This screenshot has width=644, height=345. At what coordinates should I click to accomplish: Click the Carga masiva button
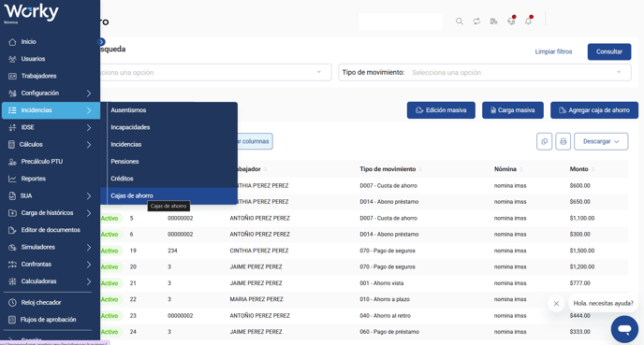click(x=513, y=110)
